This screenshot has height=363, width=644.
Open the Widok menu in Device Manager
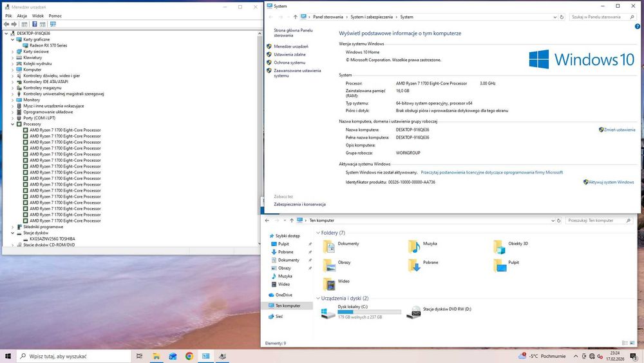pyautogui.click(x=38, y=15)
